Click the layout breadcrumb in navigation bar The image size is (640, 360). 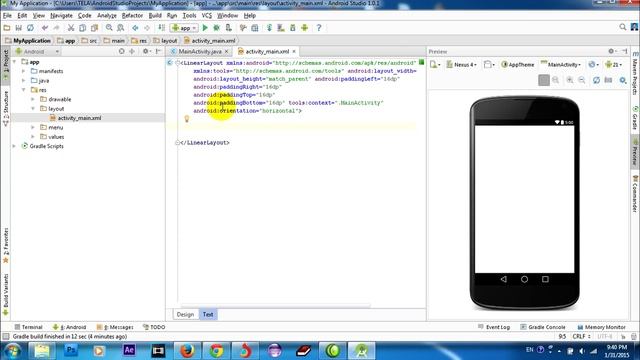(x=165, y=41)
